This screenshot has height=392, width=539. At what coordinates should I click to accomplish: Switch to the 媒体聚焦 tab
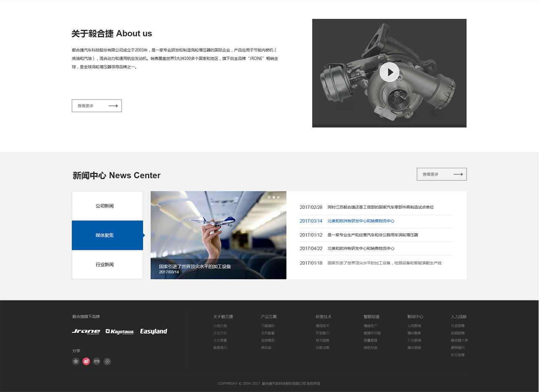pyautogui.click(x=105, y=235)
